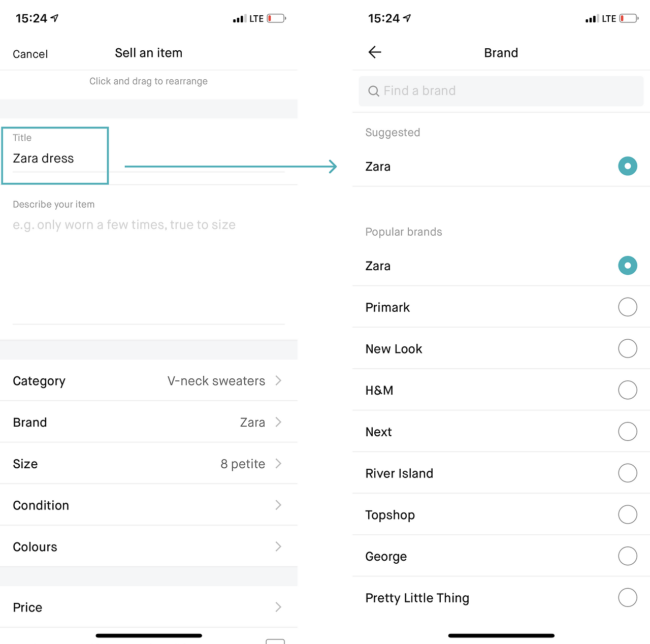The height and width of the screenshot is (644, 650).
Task: Open the Category chevron for V-neck sweaters
Action: tap(278, 380)
